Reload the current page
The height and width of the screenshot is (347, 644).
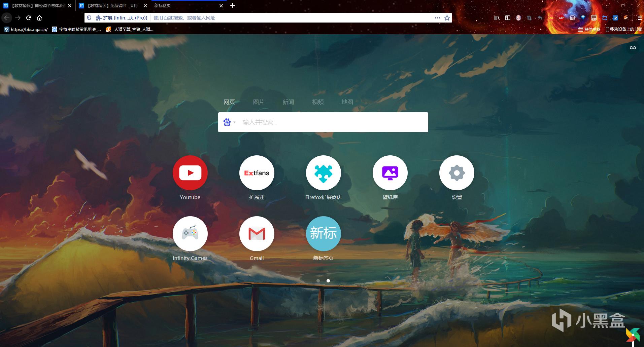29,18
